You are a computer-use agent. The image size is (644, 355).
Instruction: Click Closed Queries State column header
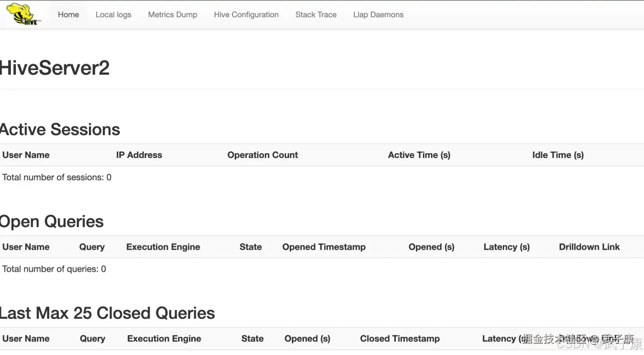click(252, 339)
